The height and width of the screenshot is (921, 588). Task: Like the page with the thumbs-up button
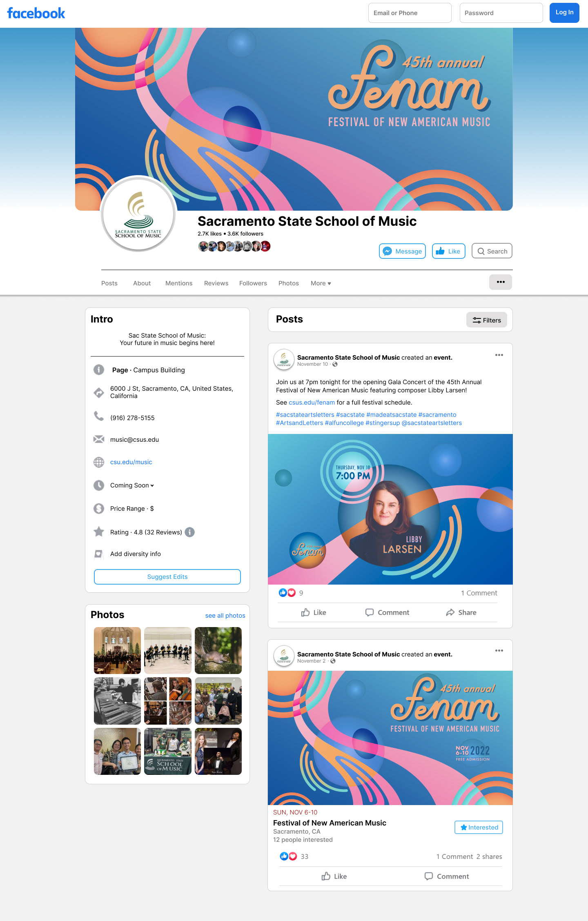point(448,251)
